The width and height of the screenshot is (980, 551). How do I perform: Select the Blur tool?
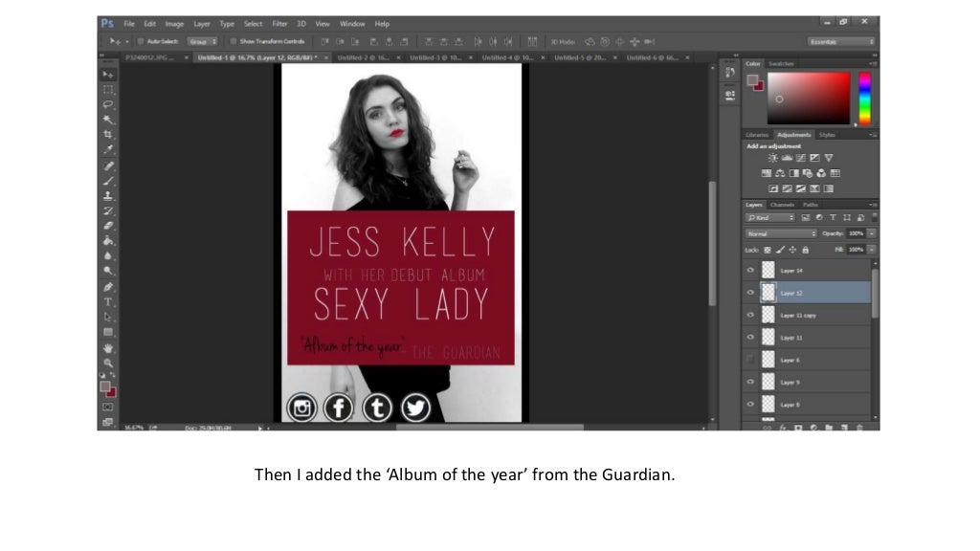click(108, 255)
